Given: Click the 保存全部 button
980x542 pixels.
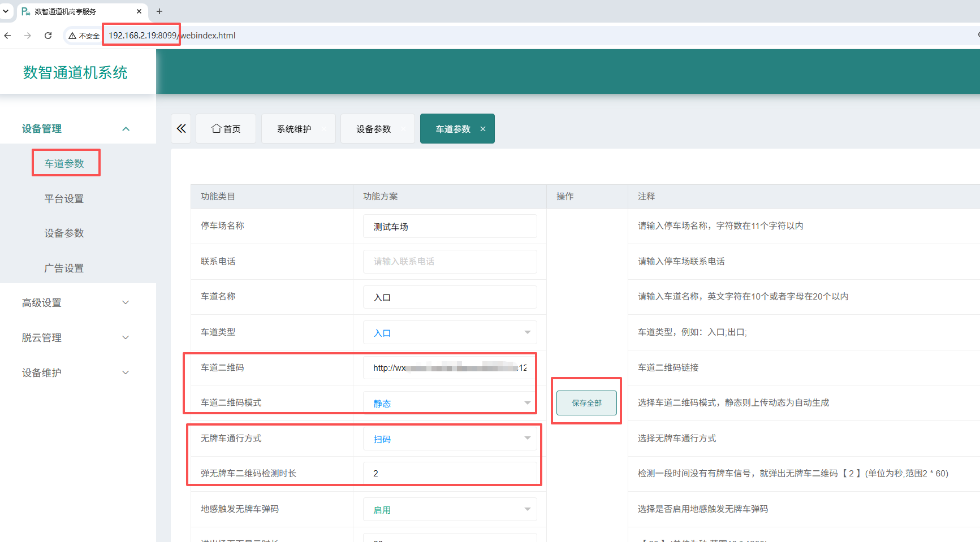Looking at the screenshot, I should pos(586,403).
